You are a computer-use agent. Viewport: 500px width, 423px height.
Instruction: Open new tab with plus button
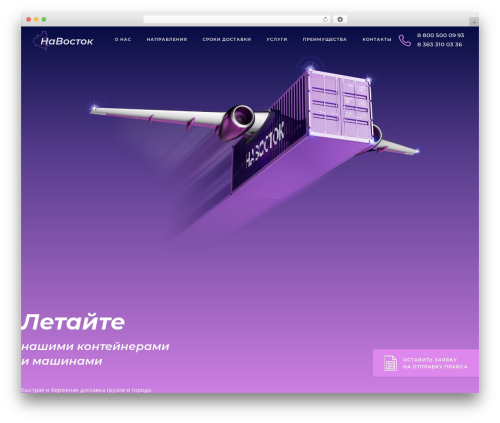pos(474,22)
